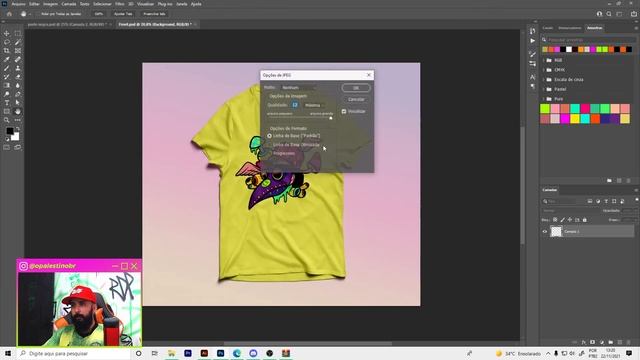Toggle lock transparent pixels in Layers panel
640x360 pixels.
click(x=555, y=220)
